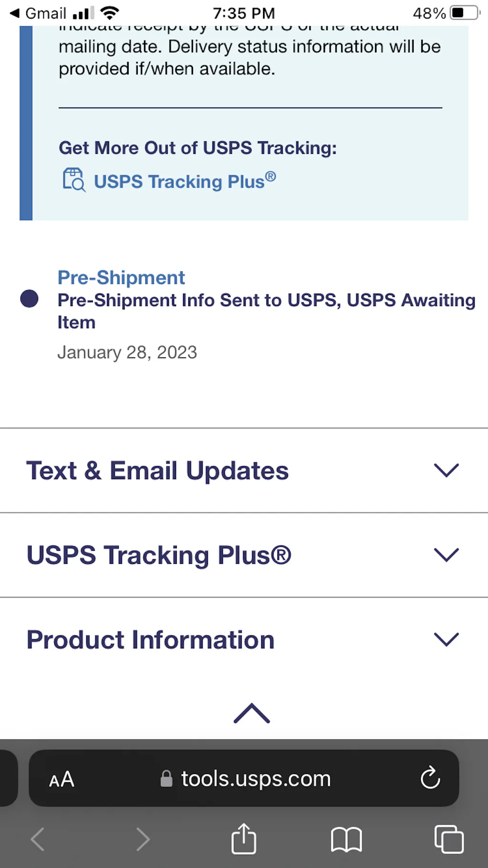Tap the USPS Tracking Plus package icon
The image size is (488, 868).
tap(74, 180)
